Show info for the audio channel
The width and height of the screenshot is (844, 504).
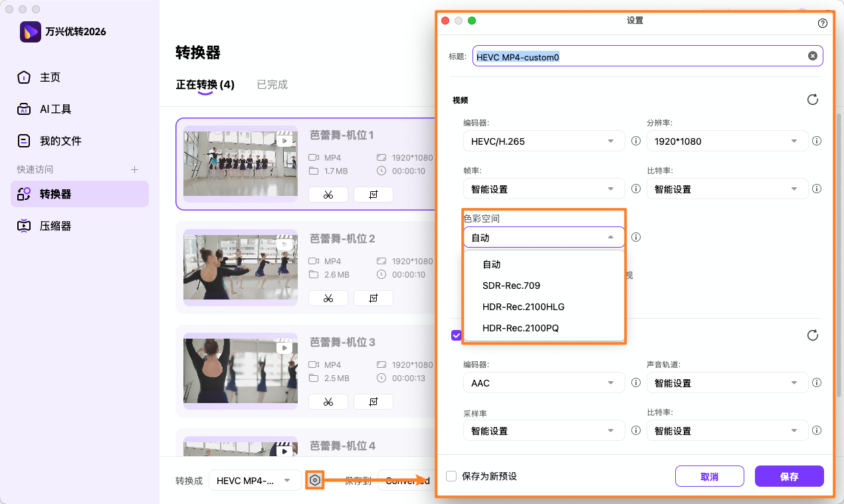(817, 383)
